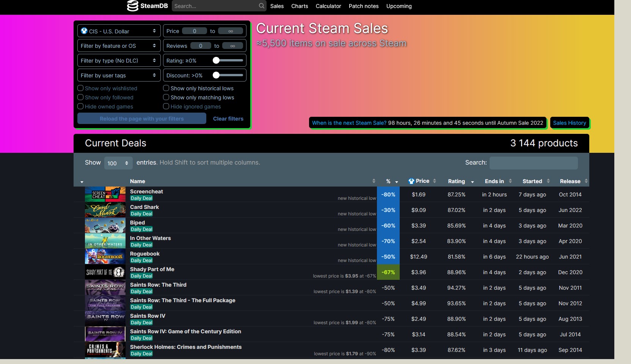Toggle Show only followed checkbox

[80, 97]
